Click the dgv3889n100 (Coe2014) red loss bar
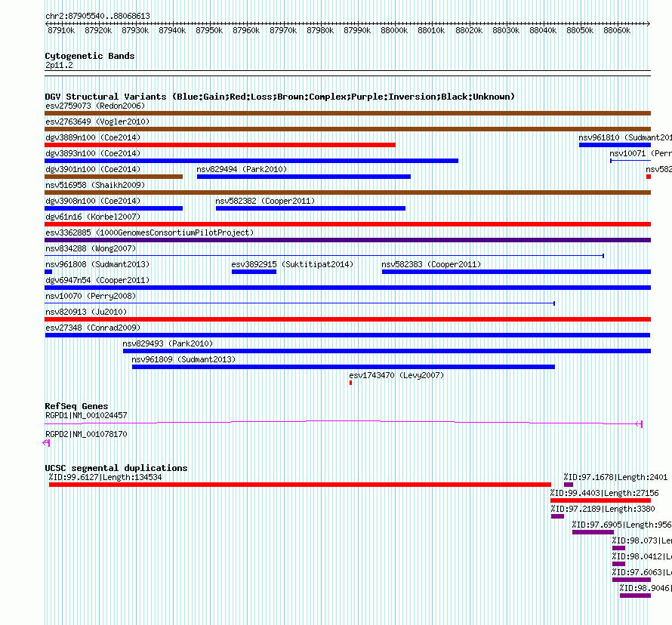 pos(220,145)
